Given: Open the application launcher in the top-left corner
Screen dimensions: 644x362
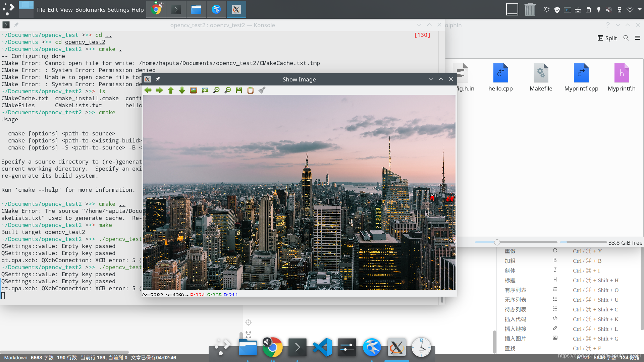Looking at the screenshot, I should pyautogui.click(x=9, y=9).
